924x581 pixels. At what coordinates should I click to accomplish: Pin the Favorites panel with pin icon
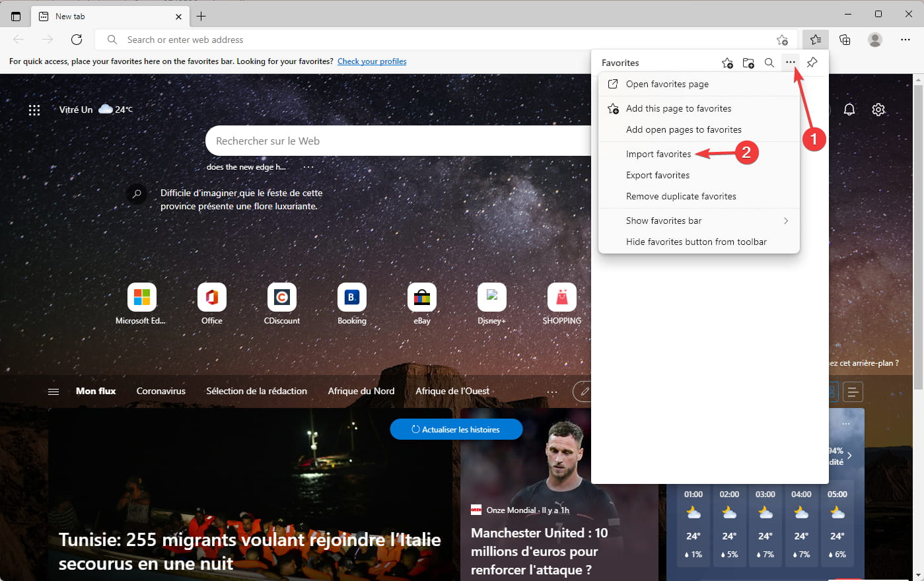pyautogui.click(x=812, y=63)
